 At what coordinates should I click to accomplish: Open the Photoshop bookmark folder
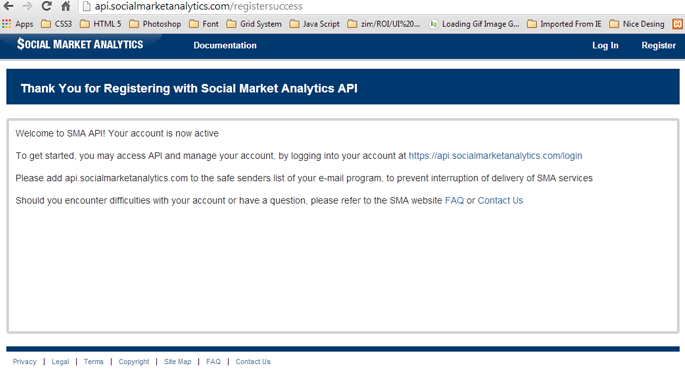(x=155, y=24)
